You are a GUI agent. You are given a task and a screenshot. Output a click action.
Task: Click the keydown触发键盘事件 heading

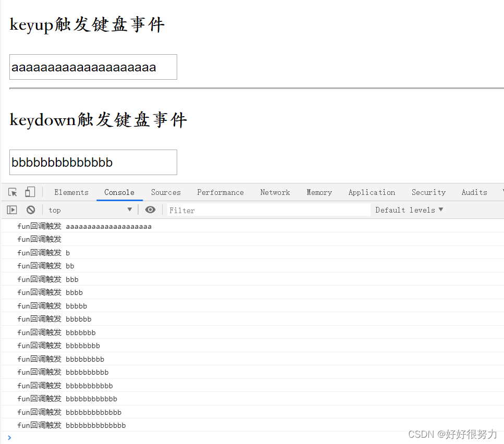(x=99, y=120)
